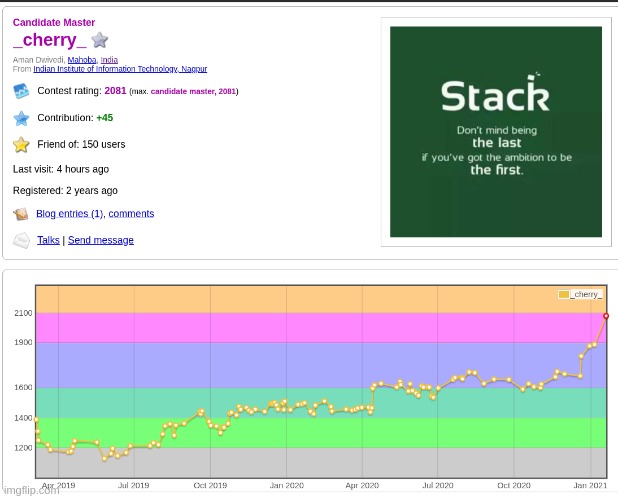The height and width of the screenshot is (499, 618).
Task: Open the Blog entries (1) link
Action: [x=69, y=214]
